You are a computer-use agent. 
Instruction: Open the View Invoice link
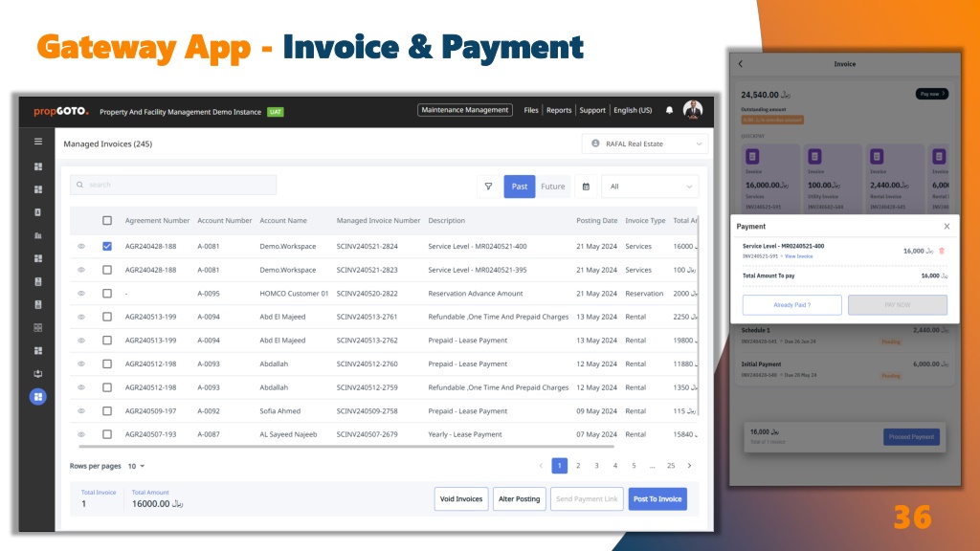click(799, 256)
